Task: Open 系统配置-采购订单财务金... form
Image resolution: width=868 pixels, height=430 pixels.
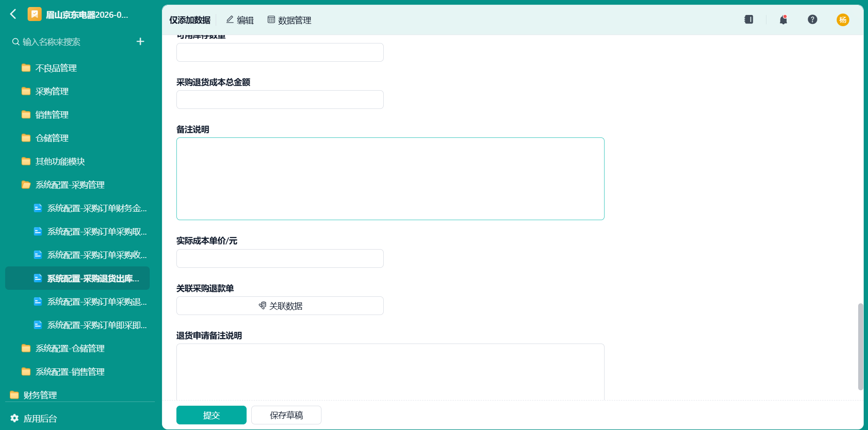Action: [77, 208]
